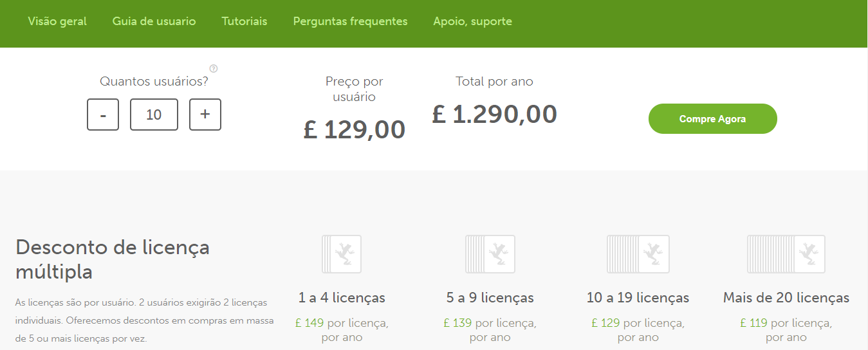The width and height of the screenshot is (868, 350).
Task: Click the 10 a 19 licenças heading
Action: coord(638,298)
